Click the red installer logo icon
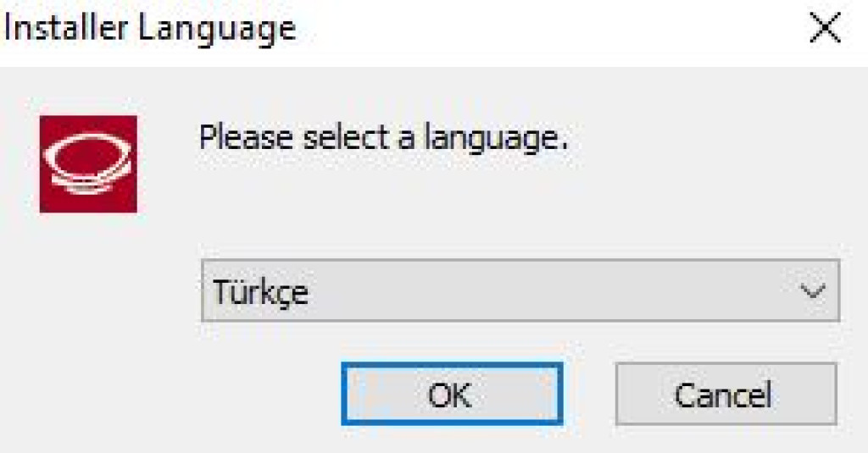868x453 pixels. (88, 164)
